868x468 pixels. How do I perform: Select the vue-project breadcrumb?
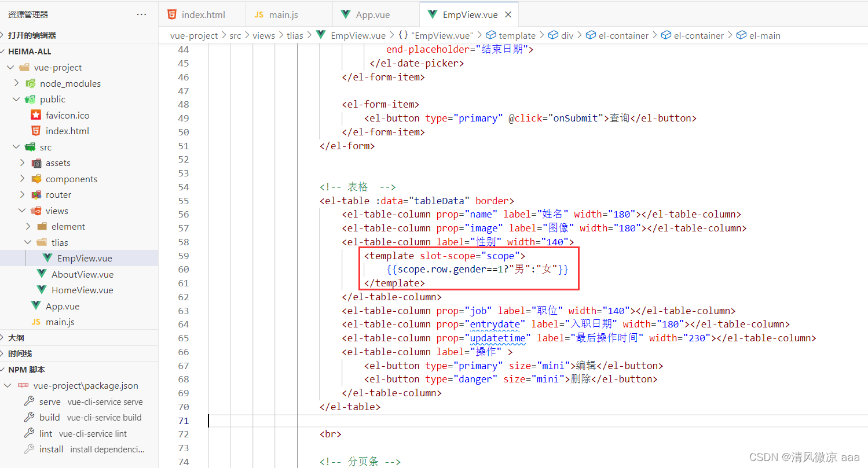pyautogui.click(x=194, y=35)
